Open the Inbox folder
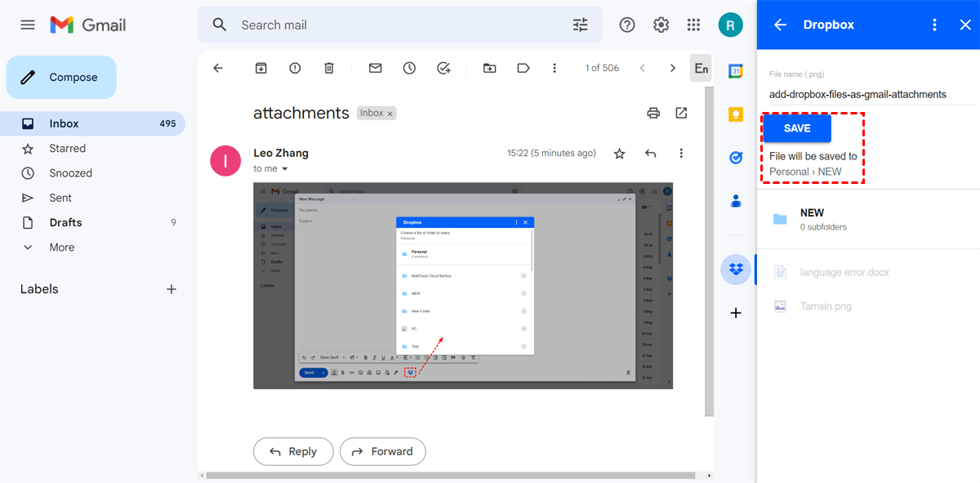980x483 pixels. [92, 123]
